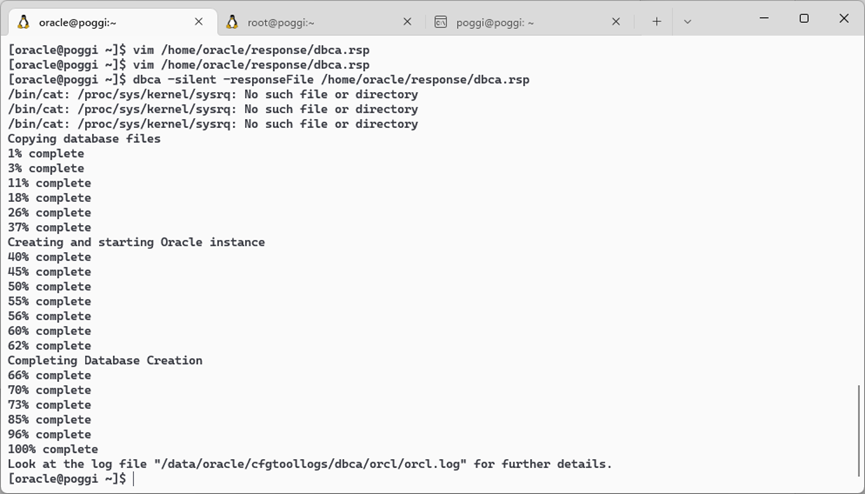
Task: Click the scrollbar track above the thumb
Action: pos(858,200)
